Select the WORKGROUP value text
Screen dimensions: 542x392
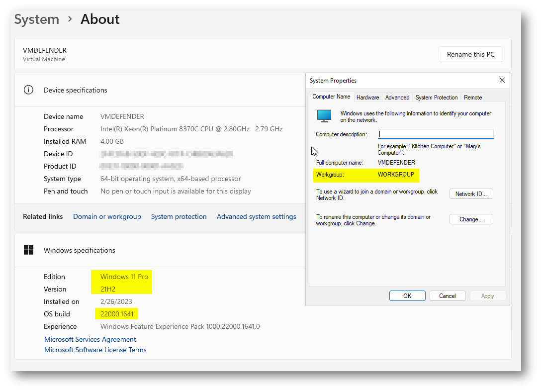(396, 175)
